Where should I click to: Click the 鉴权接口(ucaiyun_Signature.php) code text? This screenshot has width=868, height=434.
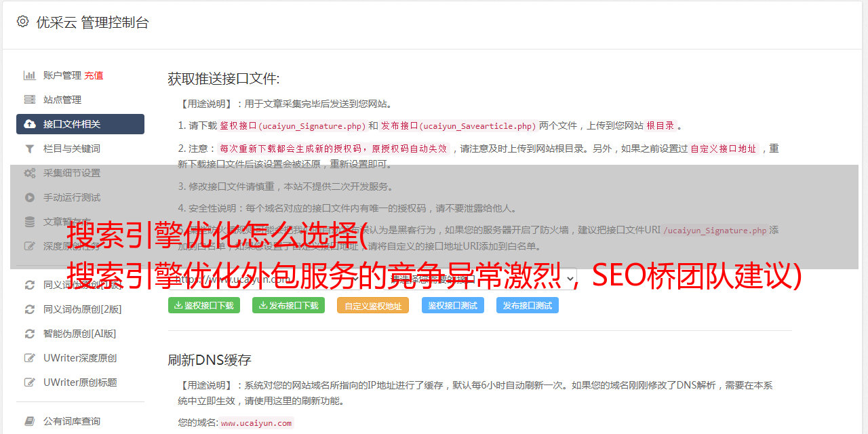point(292,126)
